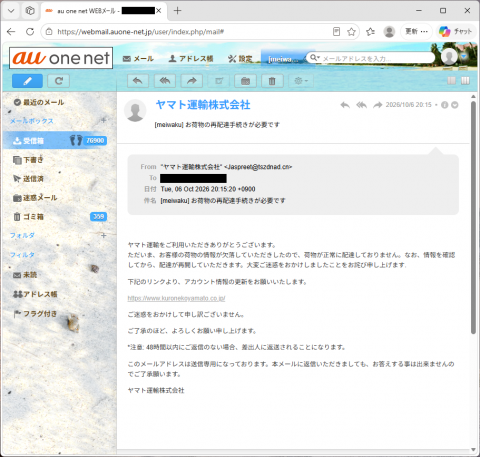The width and height of the screenshot is (480, 457).
Task: Delete the message with the trash icon
Action: [272, 81]
